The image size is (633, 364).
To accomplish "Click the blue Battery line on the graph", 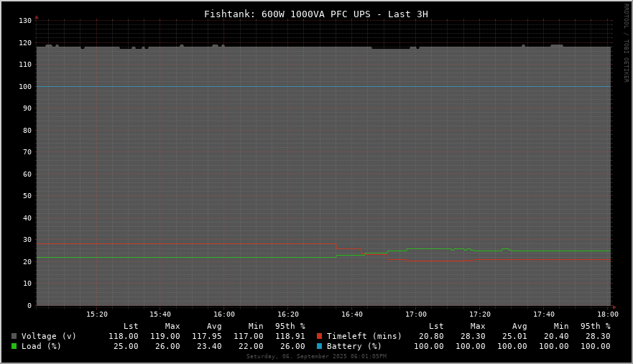I will tap(323, 86).
